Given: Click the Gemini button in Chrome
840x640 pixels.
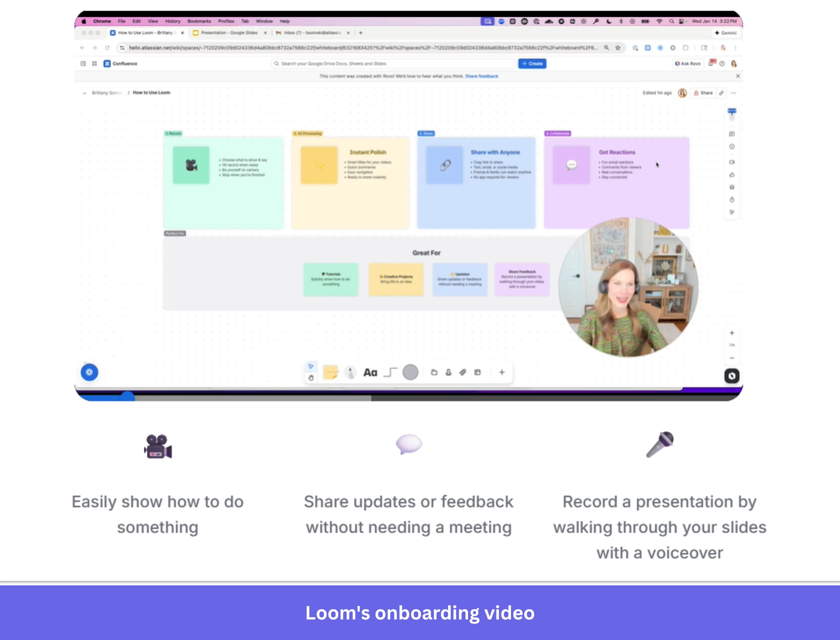Looking at the screenshot, I should coord(726,33).
